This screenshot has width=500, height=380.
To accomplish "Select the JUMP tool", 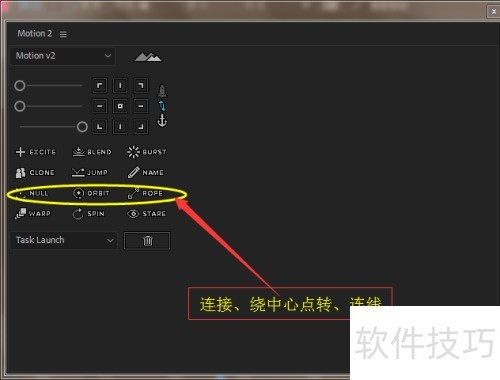I will click(x=90, y=173).
